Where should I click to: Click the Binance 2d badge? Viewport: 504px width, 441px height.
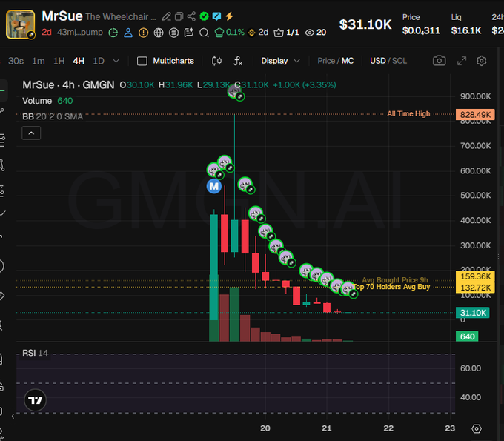(x=259, y=33)
